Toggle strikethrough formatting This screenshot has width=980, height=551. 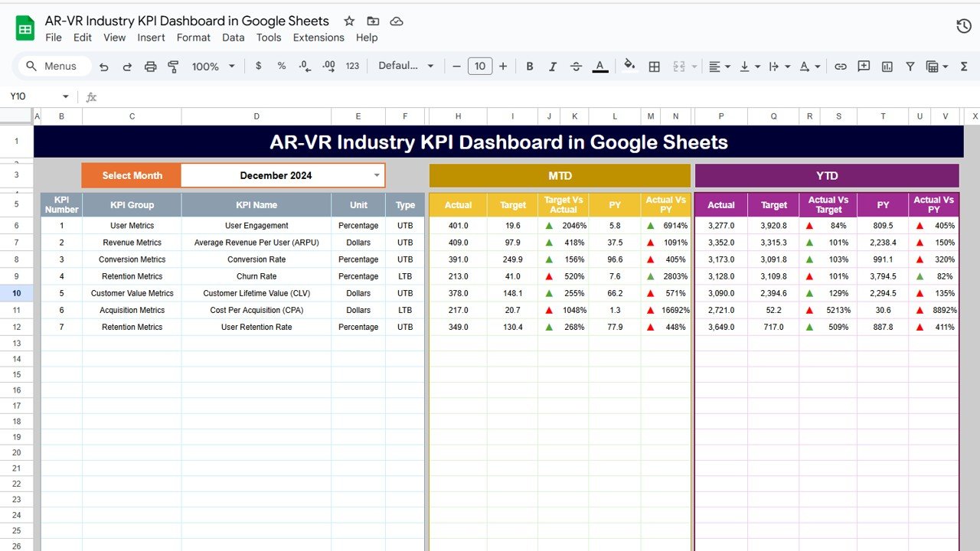[x=575, y=67]
